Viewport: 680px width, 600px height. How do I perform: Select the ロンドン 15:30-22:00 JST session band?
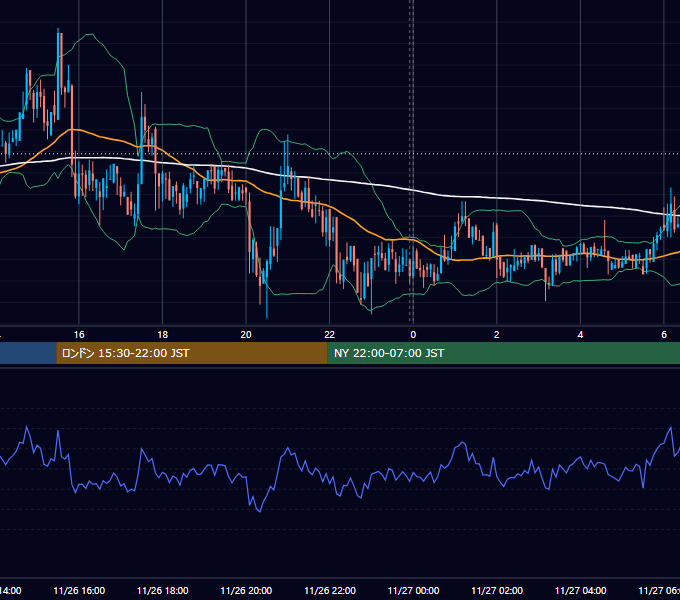click(x=192, y=353)
